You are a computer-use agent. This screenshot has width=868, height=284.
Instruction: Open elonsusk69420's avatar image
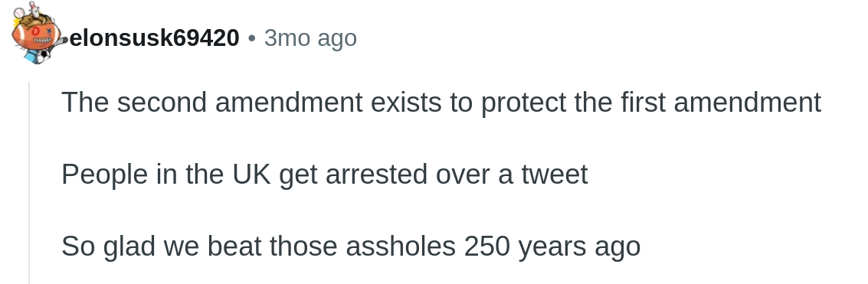[38, 33]
